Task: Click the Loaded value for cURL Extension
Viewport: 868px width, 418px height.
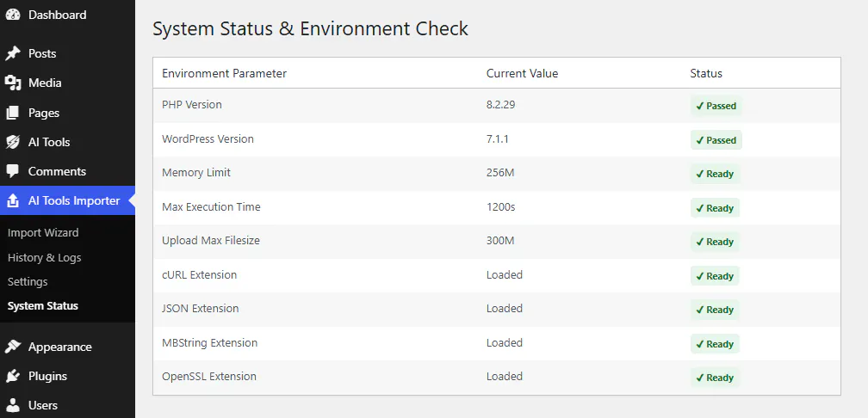Action: [x=505, y=275]
